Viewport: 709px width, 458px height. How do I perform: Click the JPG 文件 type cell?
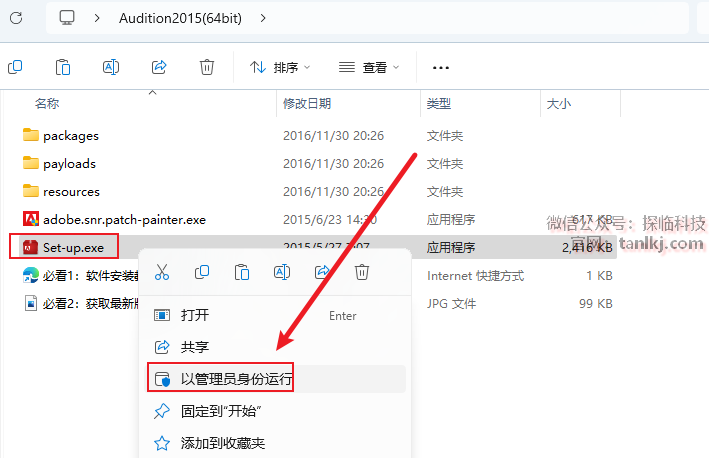451,304
